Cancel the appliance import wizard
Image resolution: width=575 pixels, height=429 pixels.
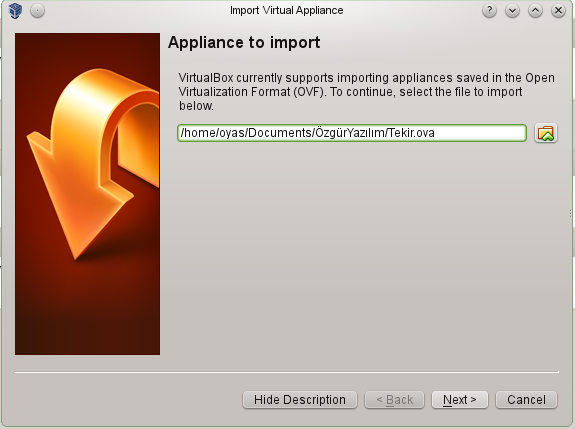[x=526, y=400]
